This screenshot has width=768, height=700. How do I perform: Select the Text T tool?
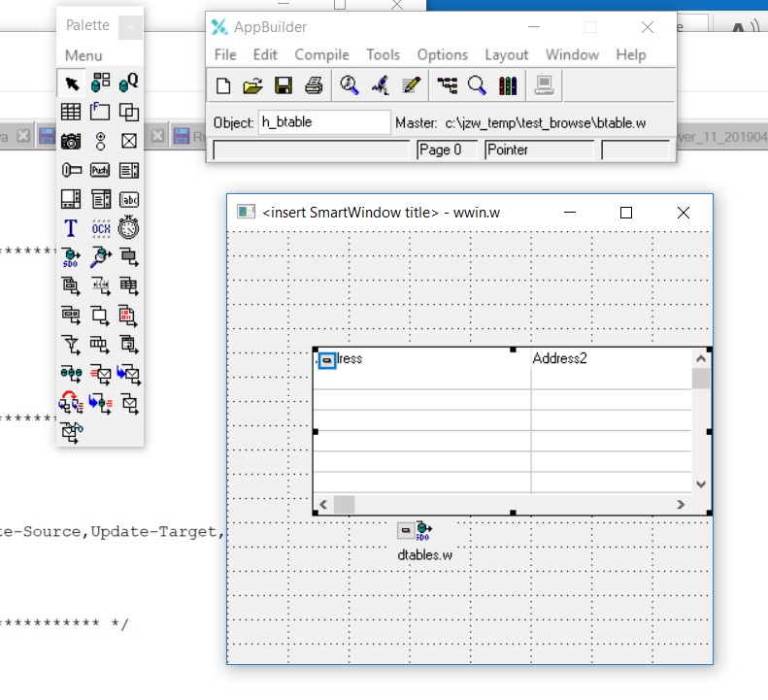71,228
